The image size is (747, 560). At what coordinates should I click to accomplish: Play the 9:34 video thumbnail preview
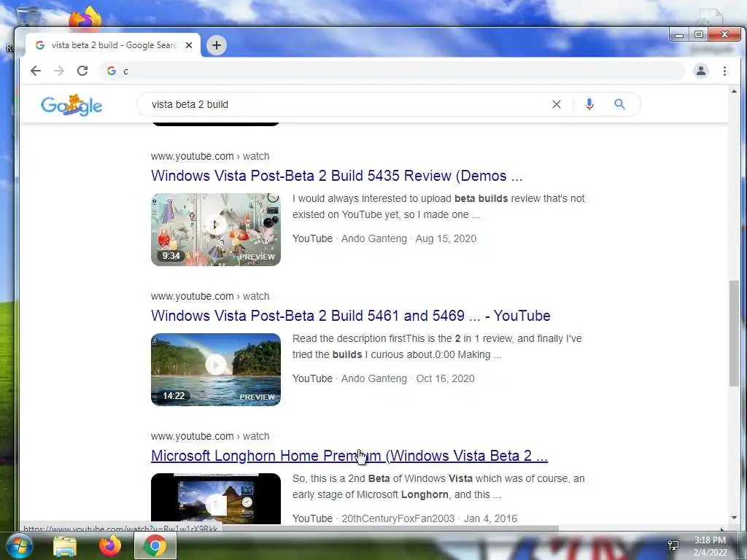[x=216, y=230]
